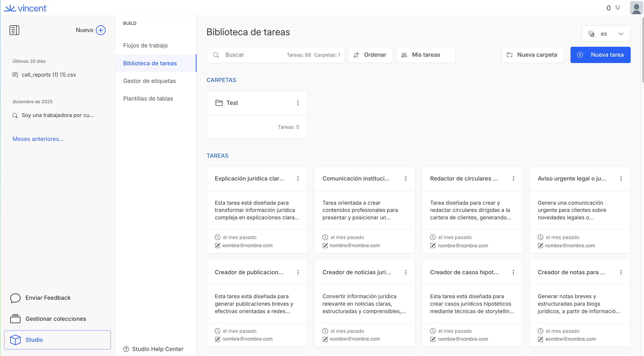Click the Nuevo plus icon
644x356 pixels.
click(101, 30)
